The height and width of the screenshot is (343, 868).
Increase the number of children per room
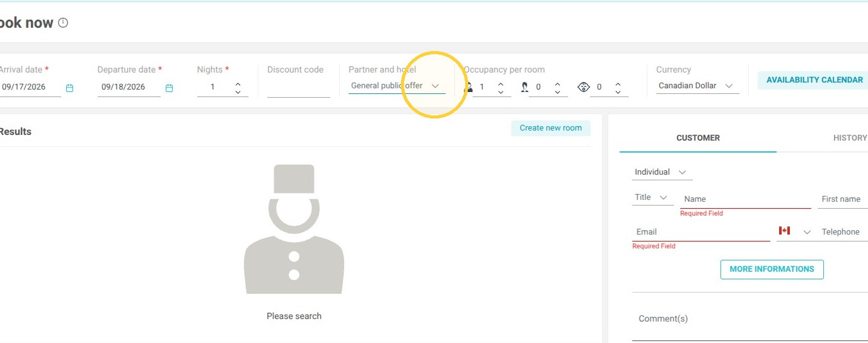[557, 83]
